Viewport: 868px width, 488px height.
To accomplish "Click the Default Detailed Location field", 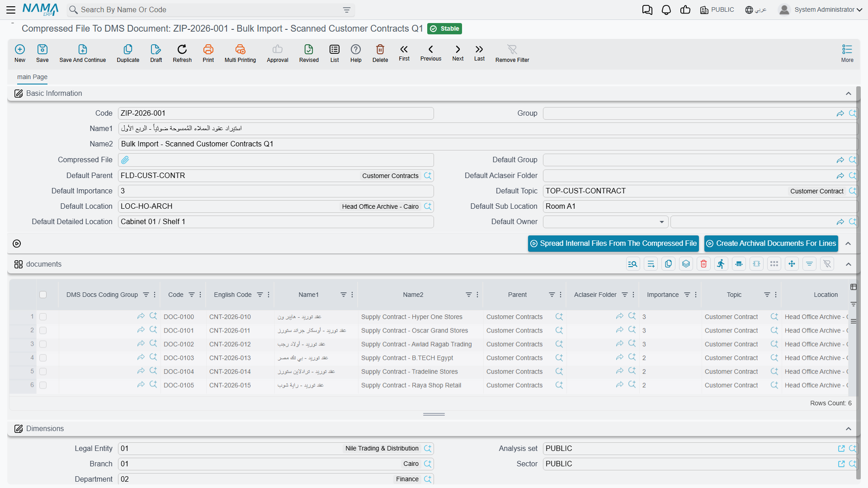I will 276,222.
